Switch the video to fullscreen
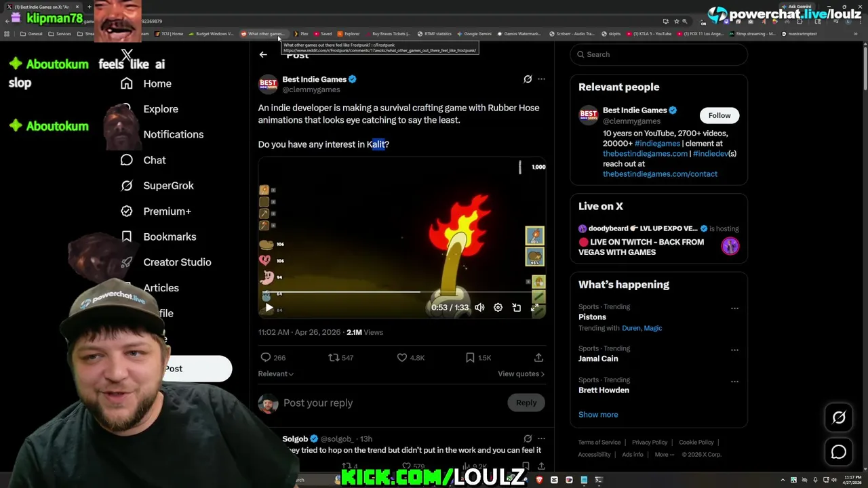The width and height of the screenshot is (868, 488). (535, 308)
